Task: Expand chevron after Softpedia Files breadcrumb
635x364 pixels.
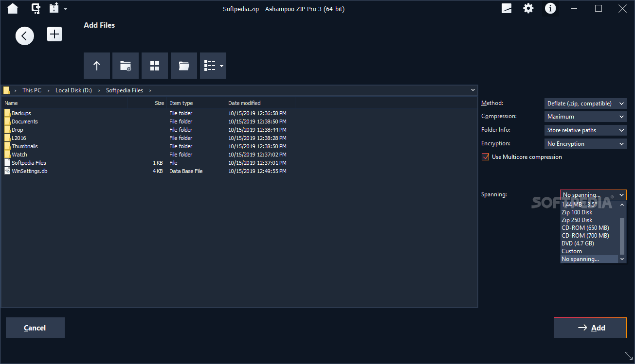Action: pyautogui.click(x=150, y=90)
